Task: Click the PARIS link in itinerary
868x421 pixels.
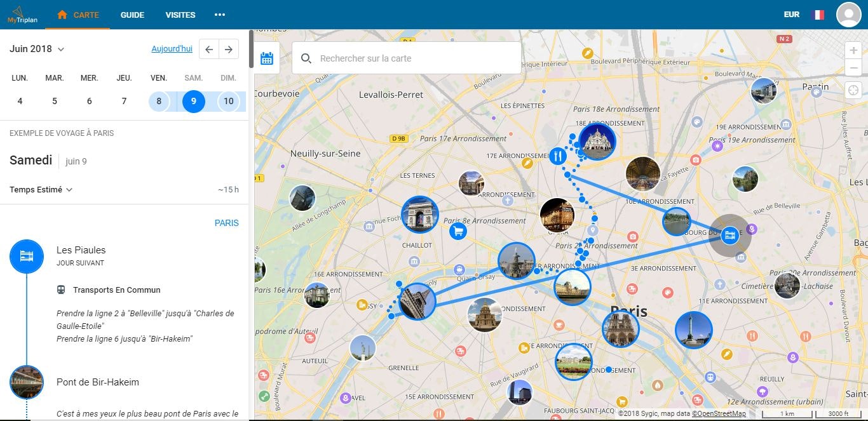Action: [227, 223]
